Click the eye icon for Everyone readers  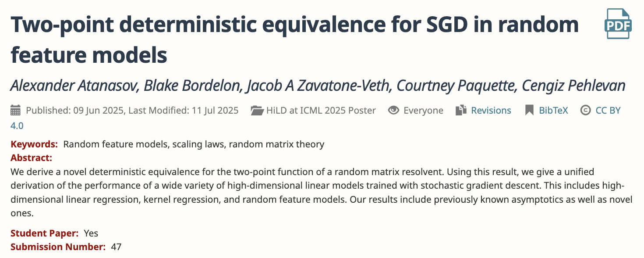(x=393, y=110)
